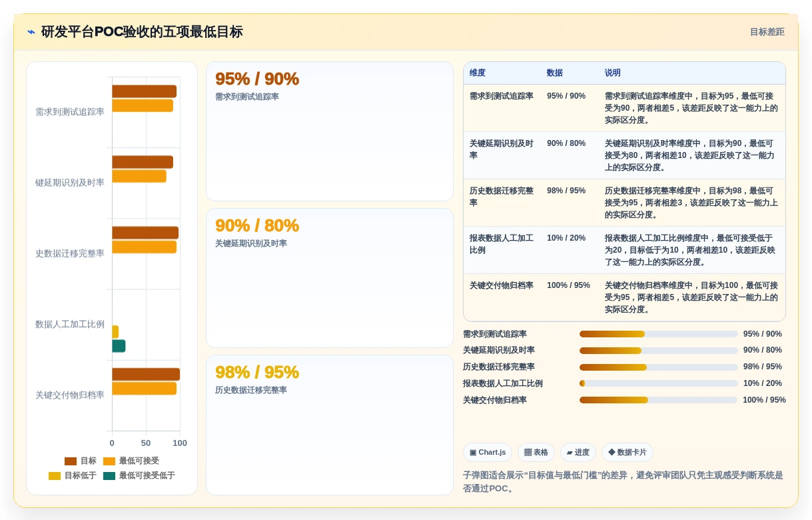Click progress bar for 历史数据迁移完整率

pyautogui.click(x=659, y=367)
